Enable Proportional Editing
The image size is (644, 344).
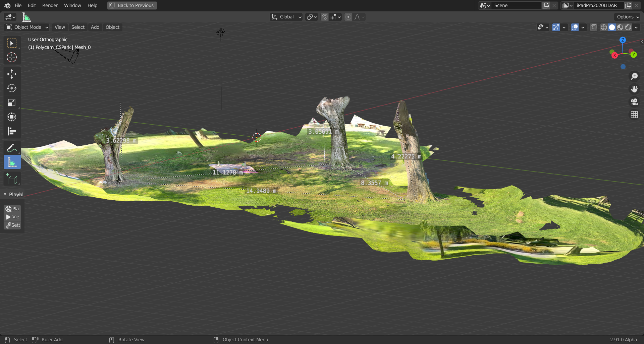pos(348,17)
